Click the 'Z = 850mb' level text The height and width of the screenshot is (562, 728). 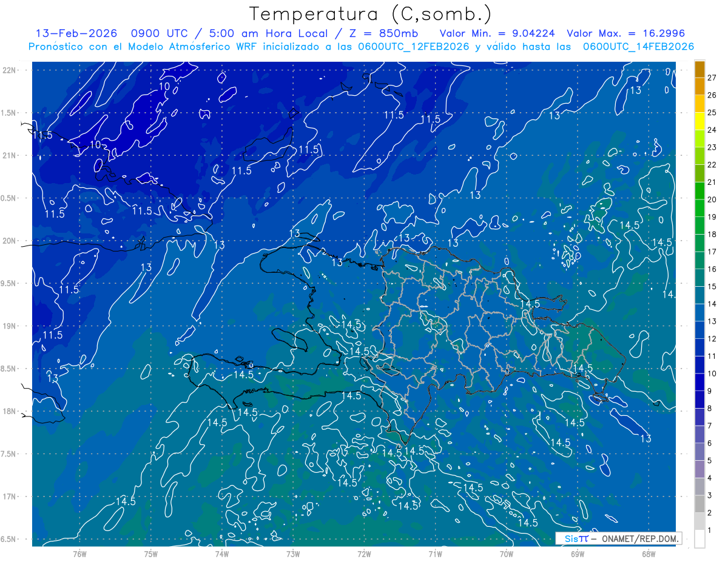383,33
